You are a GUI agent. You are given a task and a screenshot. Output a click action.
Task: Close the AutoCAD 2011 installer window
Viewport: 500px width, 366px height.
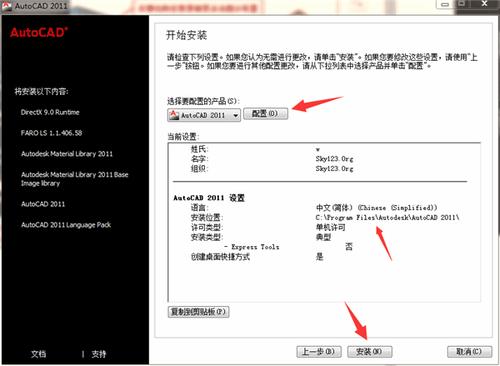[485, 4]
